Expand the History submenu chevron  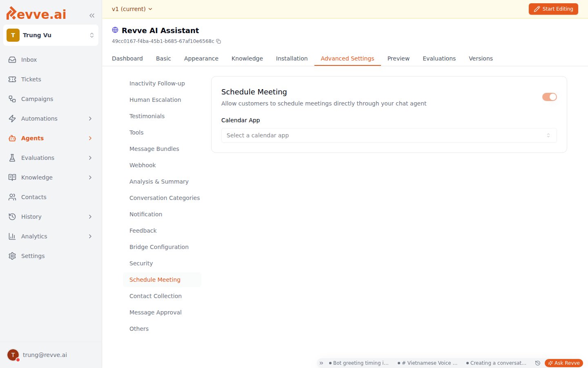click(x=90, y=217)
